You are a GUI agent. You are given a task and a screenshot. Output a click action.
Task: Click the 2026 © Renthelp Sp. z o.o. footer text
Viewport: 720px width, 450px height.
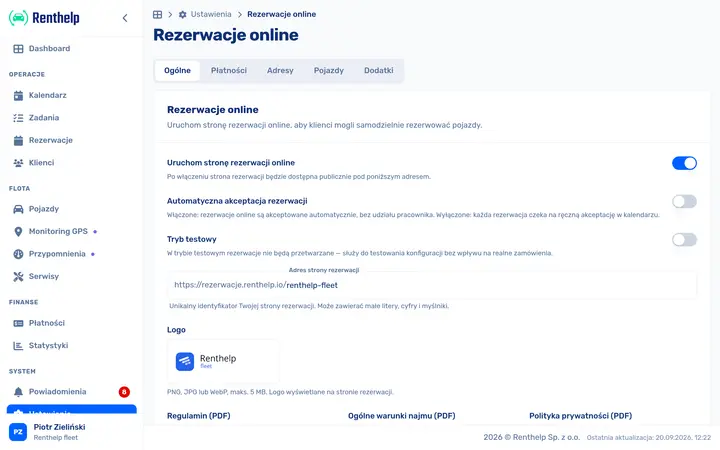point(531,437)
